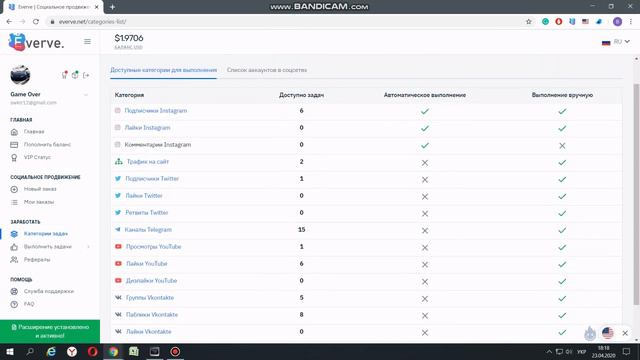Open Chrome profile avatar menu
Viewport: 640px width, 360px height.
[x=618, y=22]
